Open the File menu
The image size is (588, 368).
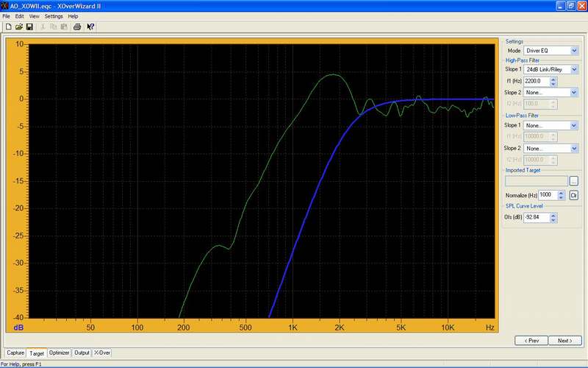pyautogui.click(x=6, y=16)
